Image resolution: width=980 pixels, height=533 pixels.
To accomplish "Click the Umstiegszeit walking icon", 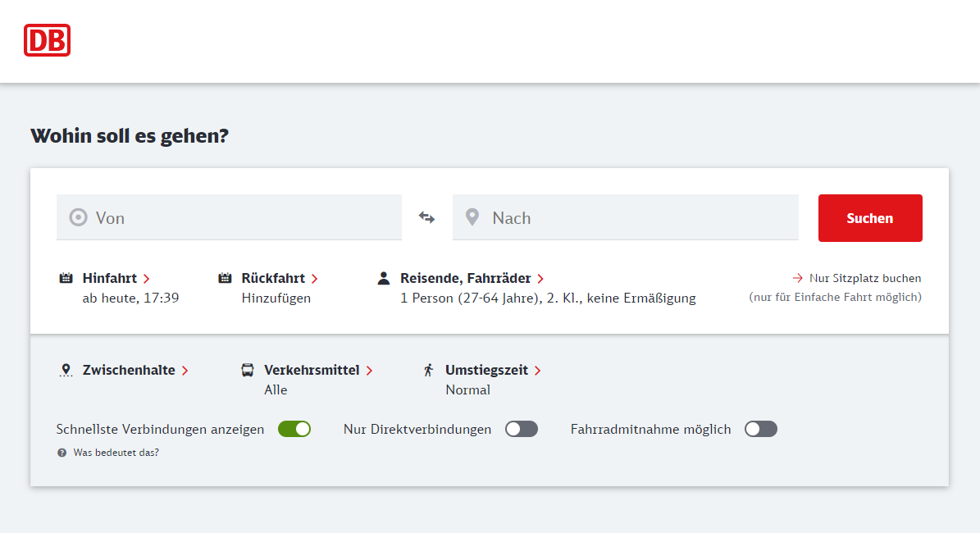I will [x=429, y=370].
